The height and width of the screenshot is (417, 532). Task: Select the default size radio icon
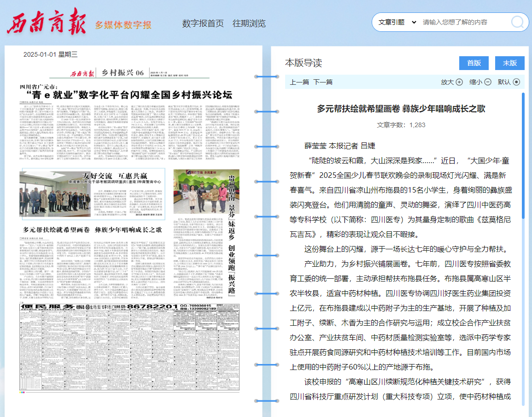516,82
